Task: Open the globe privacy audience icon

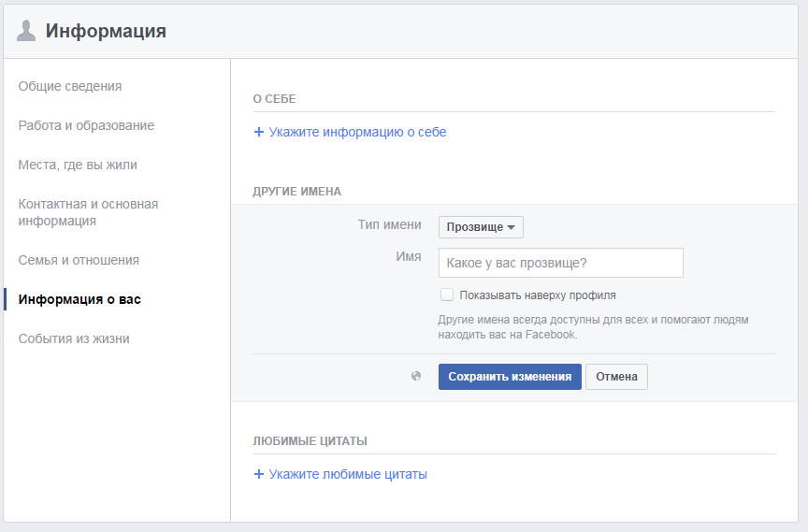Action: [416, 377]
